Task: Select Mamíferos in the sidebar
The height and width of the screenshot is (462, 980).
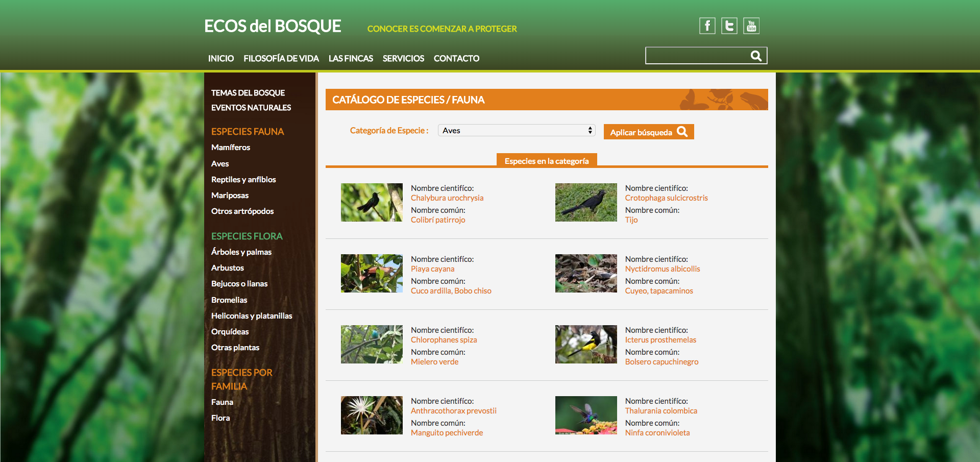Action: [x=231, y=148]
